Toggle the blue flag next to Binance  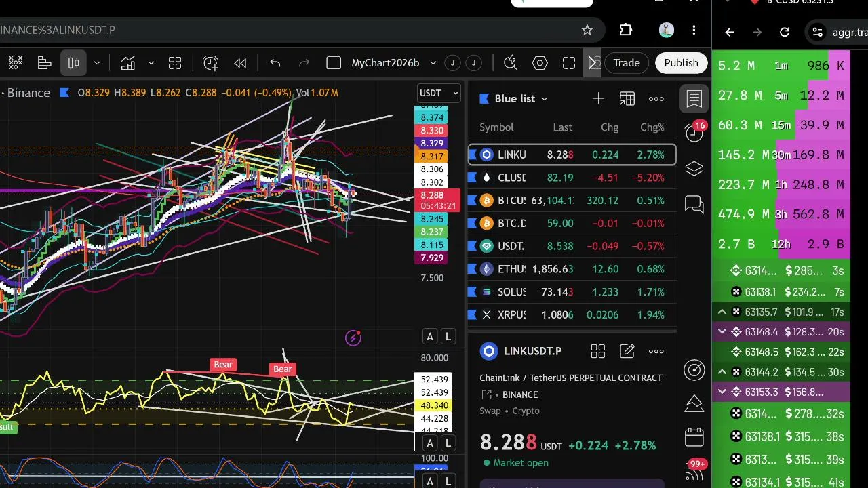point(64,93)
